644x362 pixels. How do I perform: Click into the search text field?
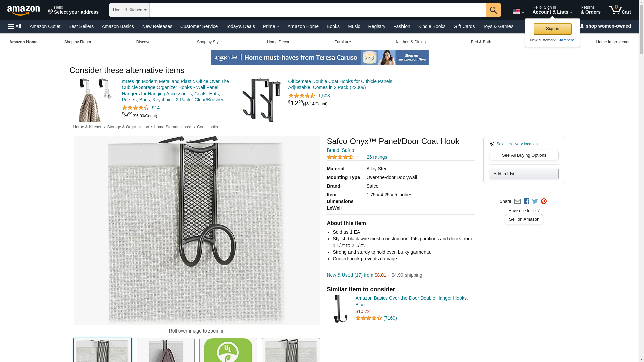tap(318, 10)
